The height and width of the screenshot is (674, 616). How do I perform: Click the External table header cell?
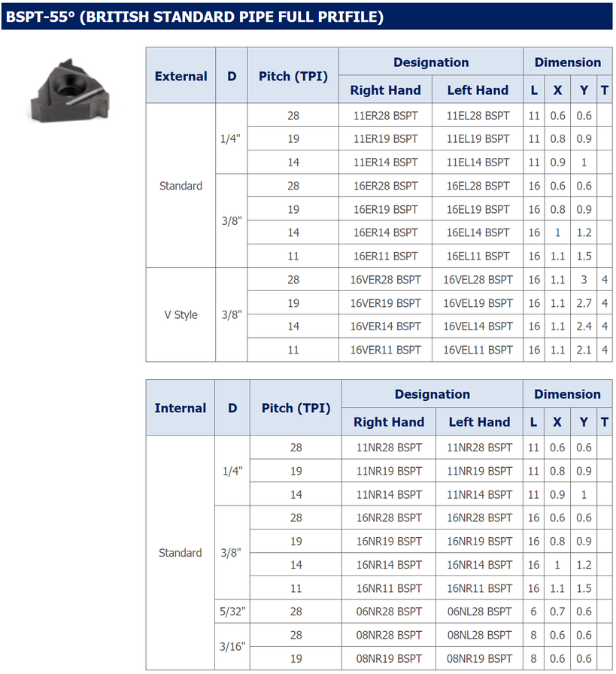coord(181,76)
